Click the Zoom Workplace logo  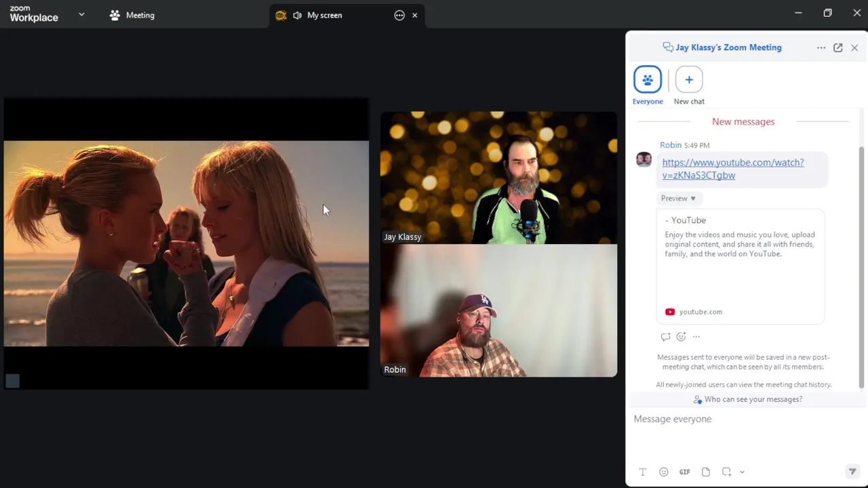tap(34, 14)
